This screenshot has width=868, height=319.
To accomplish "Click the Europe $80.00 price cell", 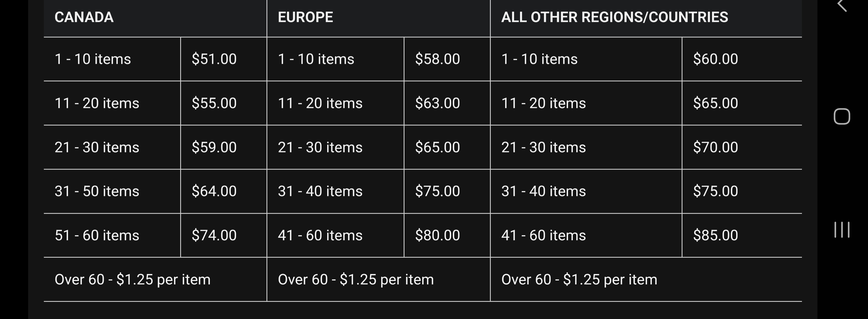I will tap(447, 235).
